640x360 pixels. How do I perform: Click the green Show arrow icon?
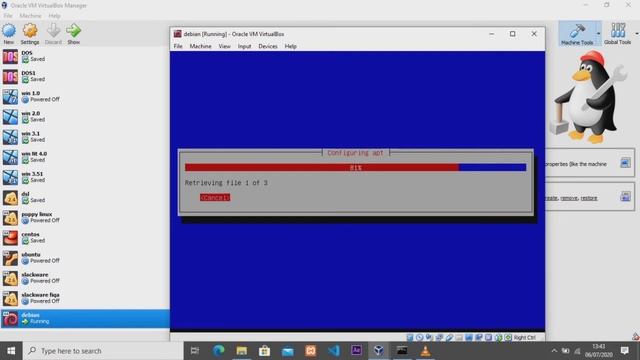click(x=73, y=31)
